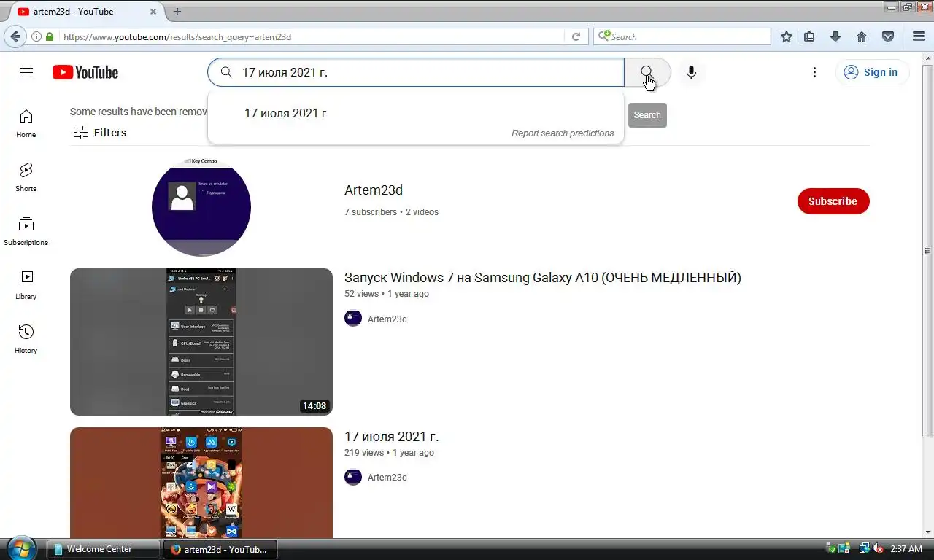Bookmark this page with the star icon
The height and width of the screenshot is (560, 934).
click(x=787, y=36)
